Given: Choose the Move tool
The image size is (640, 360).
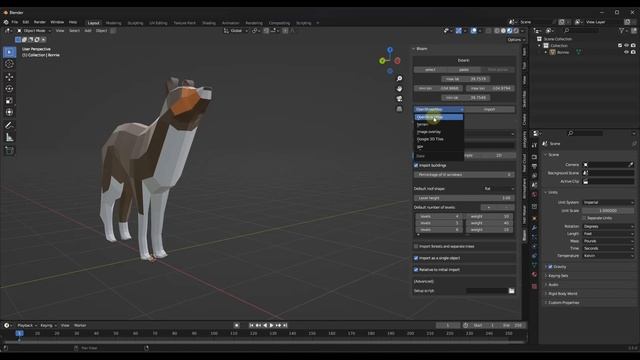Looking at the screenshot, I should (x=9, y=77).
